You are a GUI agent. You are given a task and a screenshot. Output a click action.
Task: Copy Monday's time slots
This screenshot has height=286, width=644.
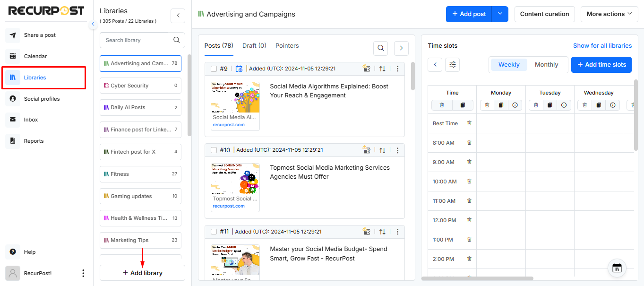tap(501, 105)
